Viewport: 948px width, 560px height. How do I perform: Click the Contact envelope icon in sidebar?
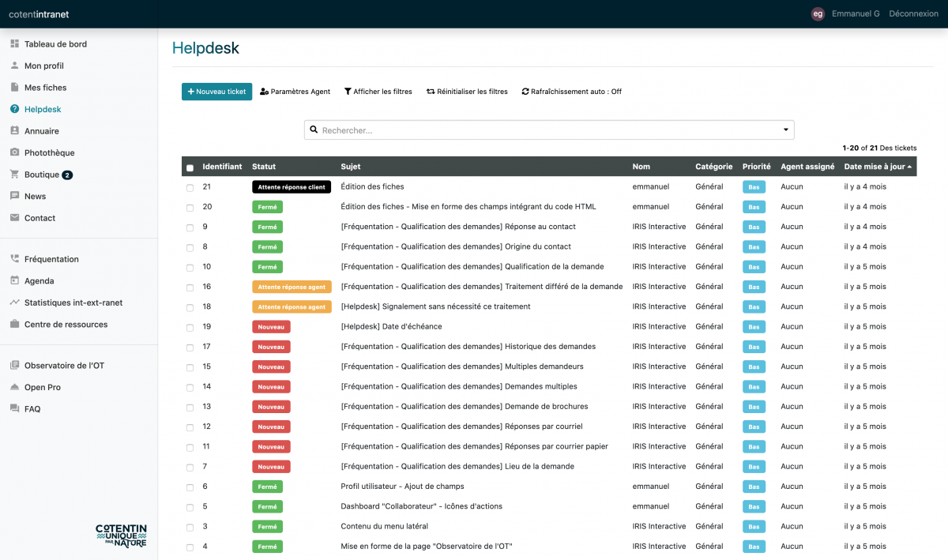pos(14,218)
